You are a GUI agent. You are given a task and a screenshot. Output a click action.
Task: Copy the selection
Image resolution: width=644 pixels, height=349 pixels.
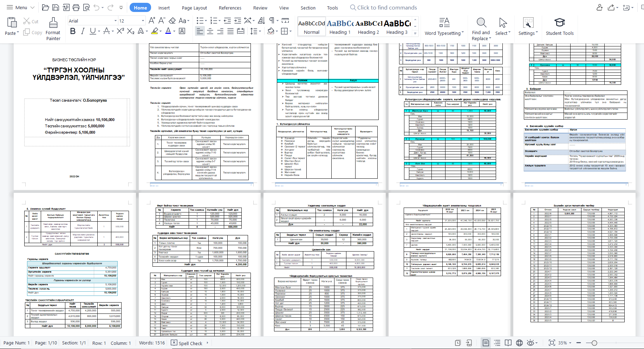click(x=33, y=32)
